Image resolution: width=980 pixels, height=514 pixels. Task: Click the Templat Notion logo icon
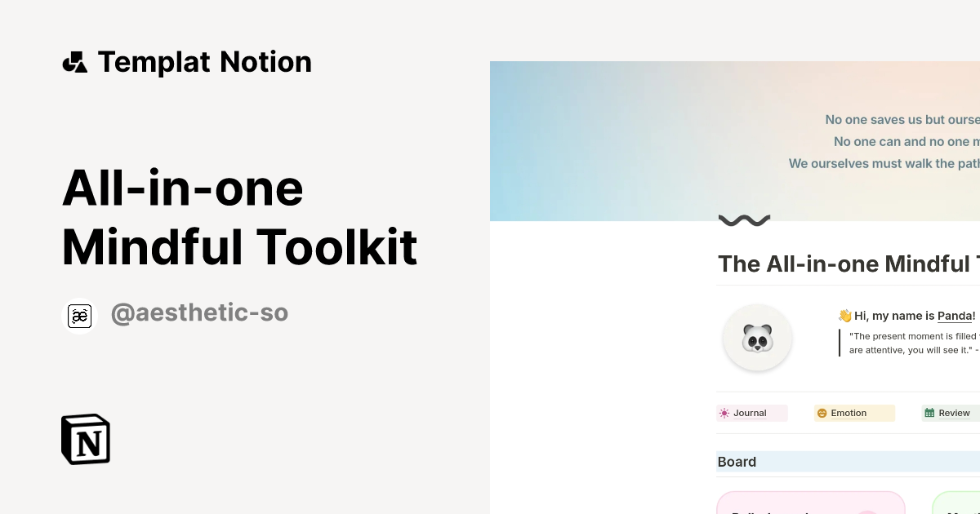(x=76, y=61)
